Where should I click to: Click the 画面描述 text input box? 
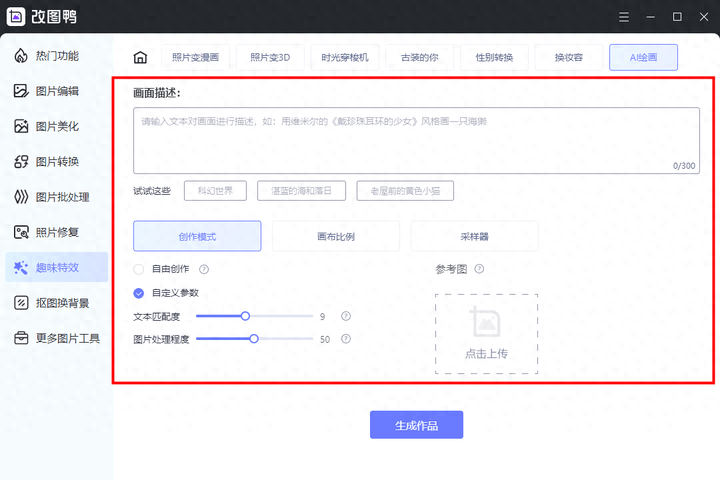click(415, 140)
